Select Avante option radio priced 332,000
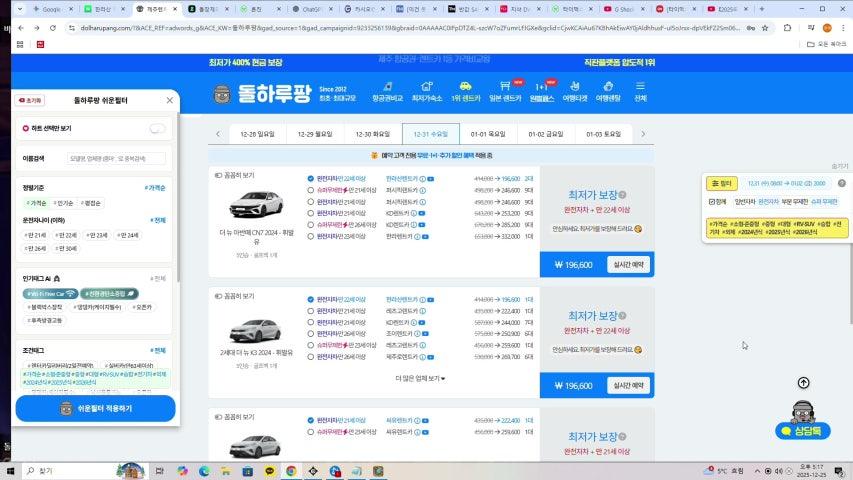Viewport: 853px width, 480px height. click(311, 237)
